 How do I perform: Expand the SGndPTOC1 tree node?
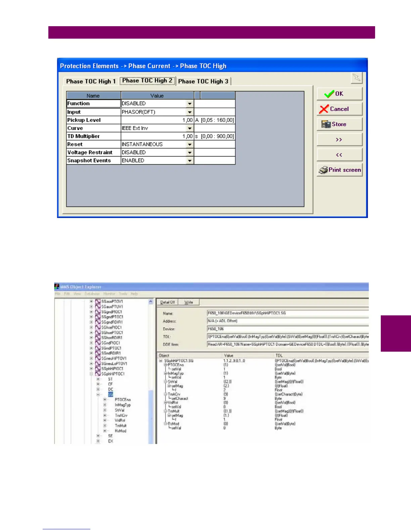tap(91, 348)
